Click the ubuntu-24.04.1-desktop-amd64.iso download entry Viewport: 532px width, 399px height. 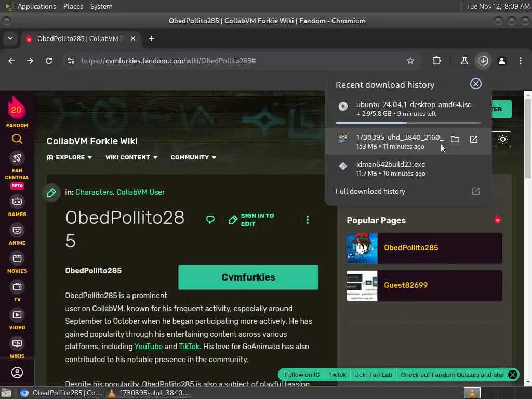pyautogui.click(x=408, y=109)
